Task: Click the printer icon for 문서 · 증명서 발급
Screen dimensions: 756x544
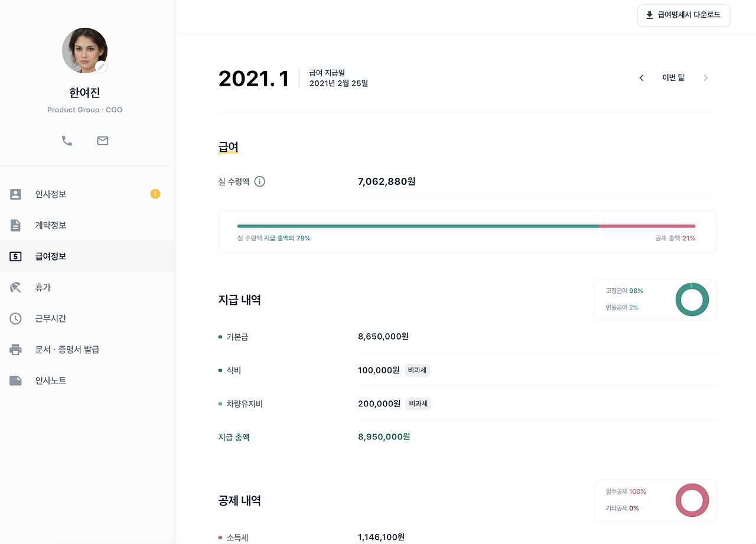Action: [x=15, y=350]
